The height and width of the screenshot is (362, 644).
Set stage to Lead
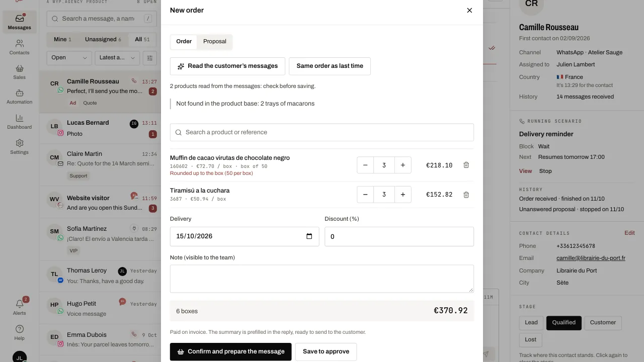pyautogui.click(x=531, y=323)
